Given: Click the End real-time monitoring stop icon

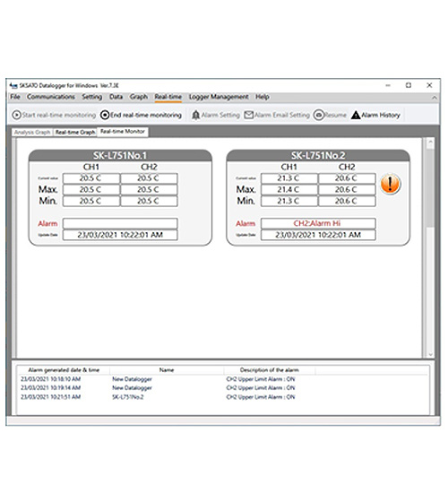Looking at the screenshot, I should [105, 115].
